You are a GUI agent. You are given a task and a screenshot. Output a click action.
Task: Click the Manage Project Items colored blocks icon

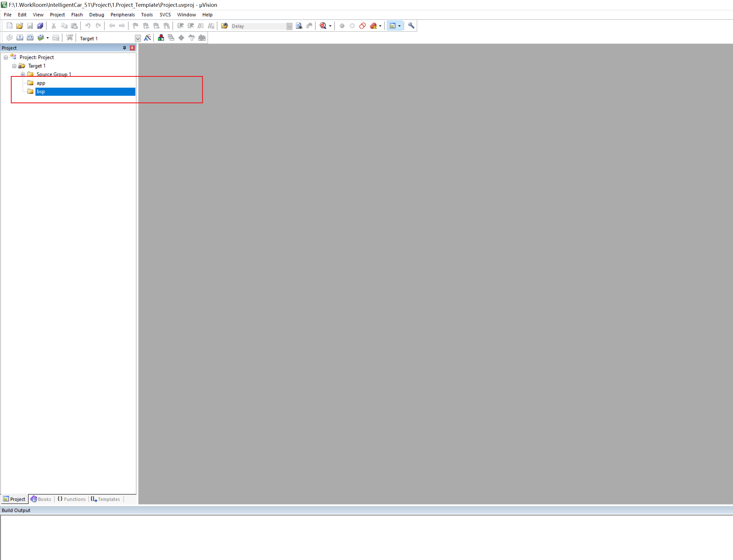(x=161, y=38)
